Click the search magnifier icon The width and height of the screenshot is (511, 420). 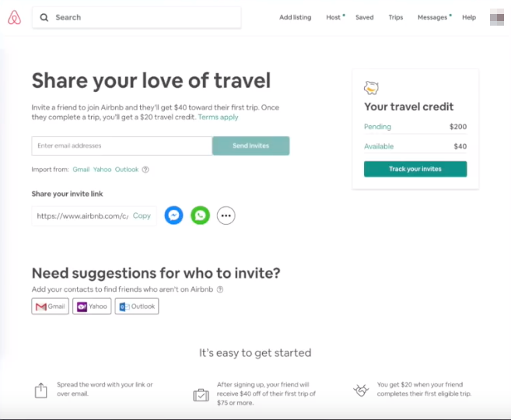[44, 18]
